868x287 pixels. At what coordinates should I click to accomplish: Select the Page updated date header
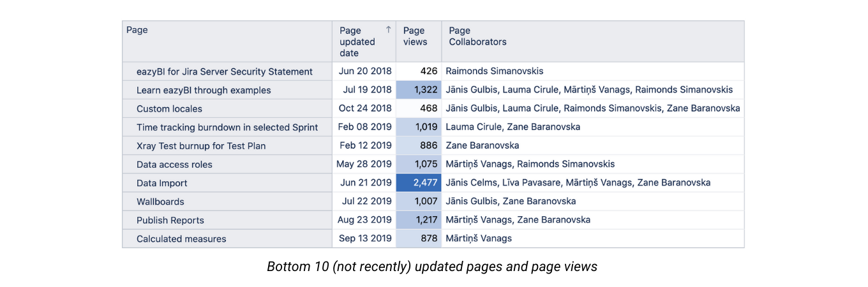(x=357, y=41)
